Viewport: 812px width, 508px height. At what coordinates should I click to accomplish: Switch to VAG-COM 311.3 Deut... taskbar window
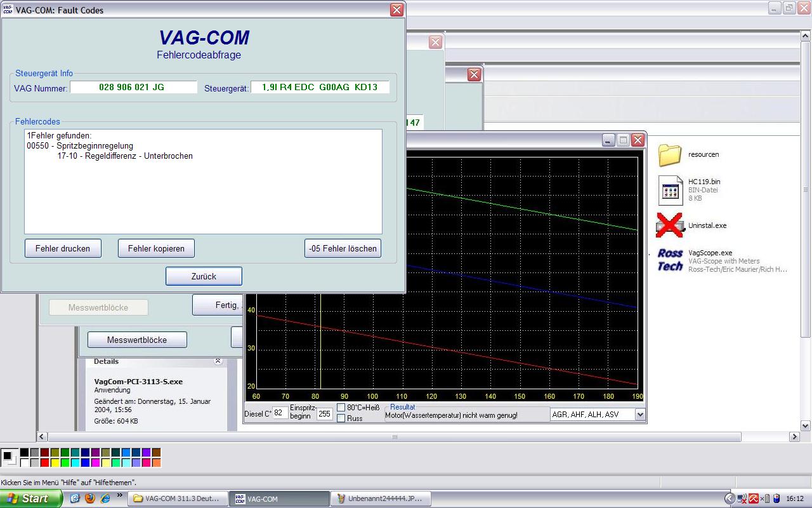coord(177,498)
